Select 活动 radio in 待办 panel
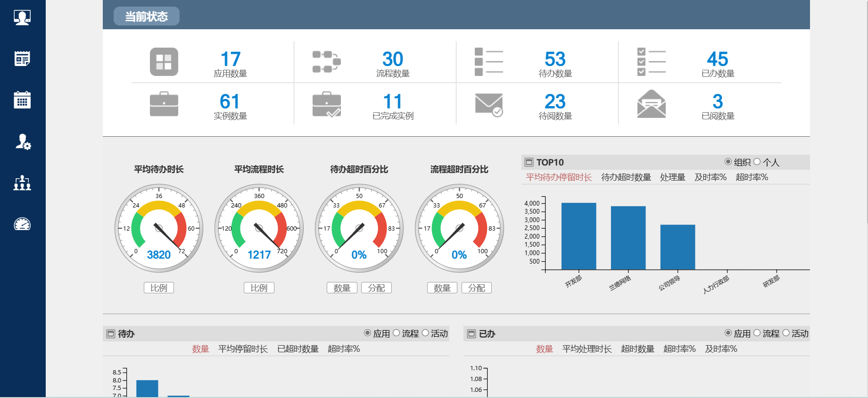The height and width of the screenshot is (398, 868). click(x=425, y=333)
